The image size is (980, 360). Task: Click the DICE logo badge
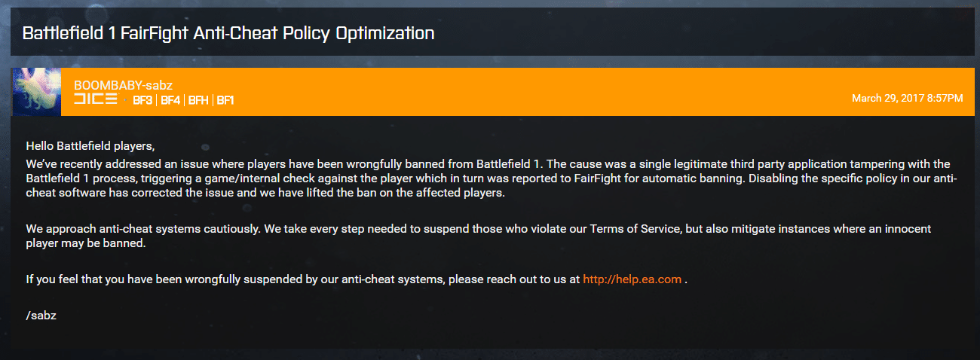click(95, 99)
